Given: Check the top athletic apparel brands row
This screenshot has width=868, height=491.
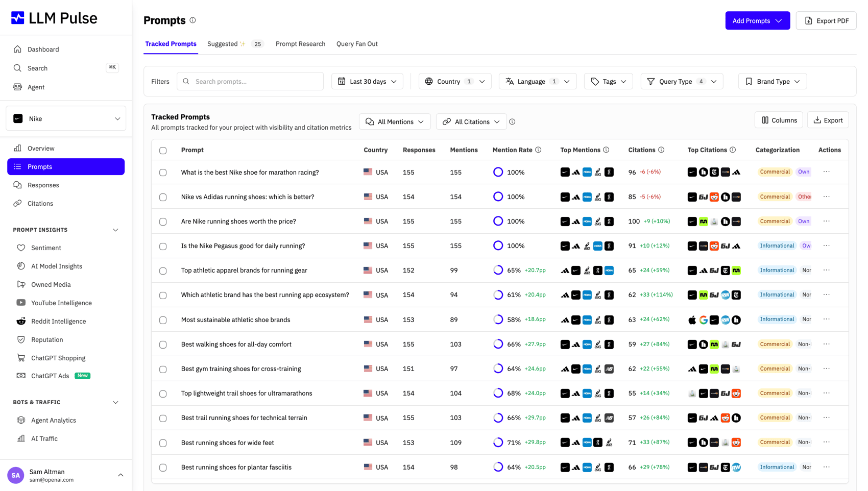Looking at the screenshot, I should (163, 271).
